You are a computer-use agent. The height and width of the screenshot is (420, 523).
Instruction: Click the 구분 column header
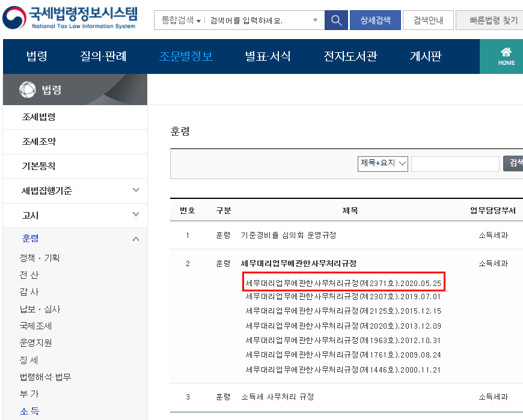(223, 211)
